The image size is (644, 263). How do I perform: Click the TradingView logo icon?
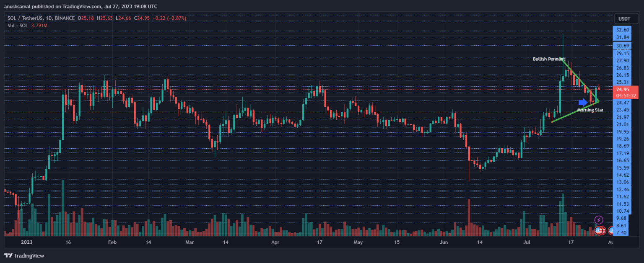[8, 255]
